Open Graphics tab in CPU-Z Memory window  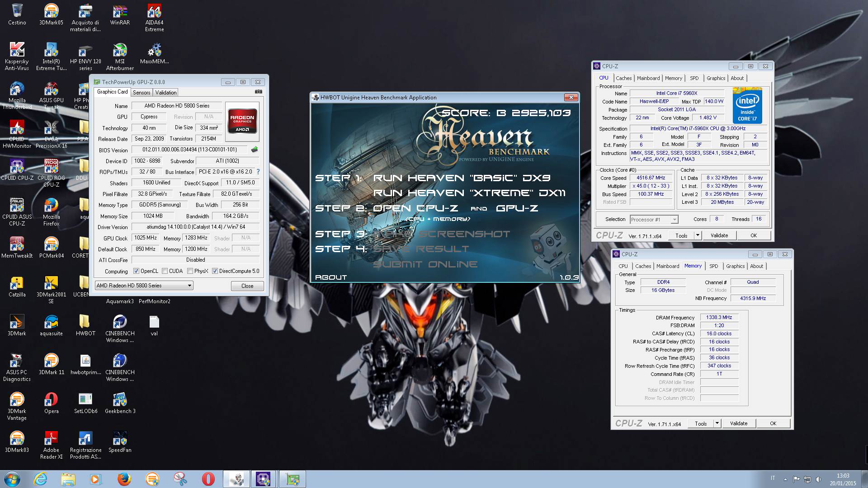point(735,266)
